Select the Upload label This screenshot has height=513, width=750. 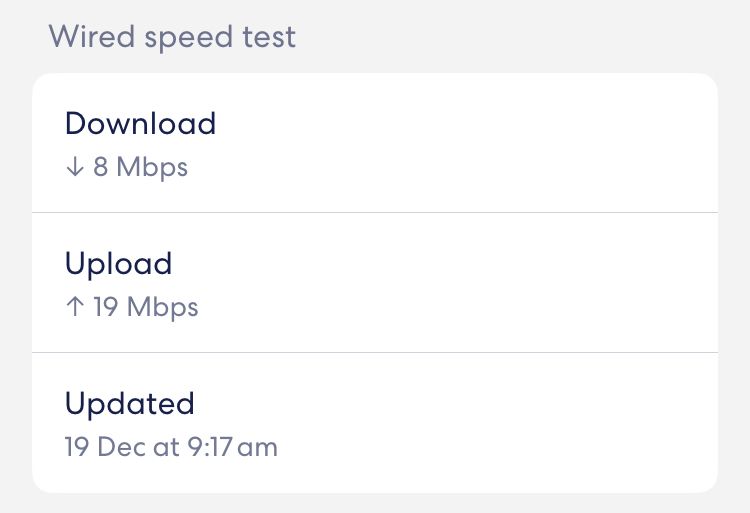[x=118, y=264]
